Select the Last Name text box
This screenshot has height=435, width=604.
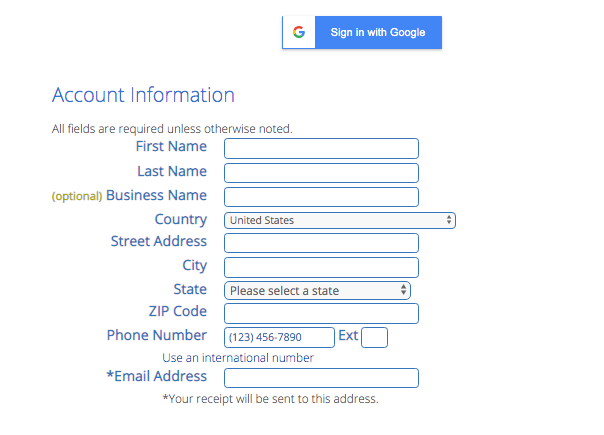point(321,173)
